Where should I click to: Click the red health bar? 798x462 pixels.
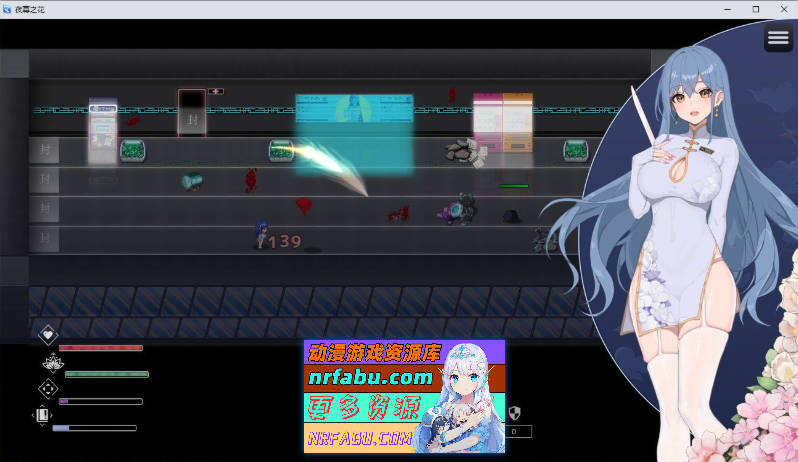click(x=100, y=348)
